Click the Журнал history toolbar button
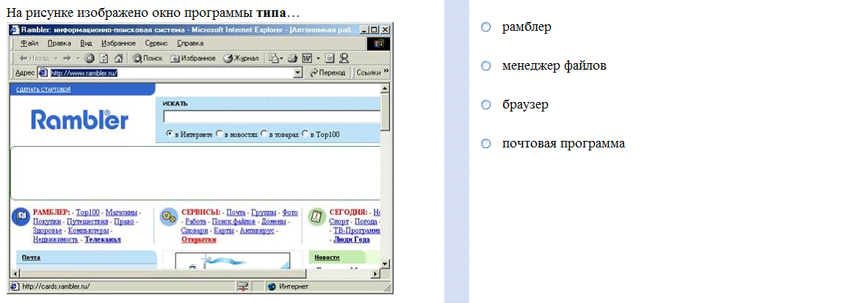 tap(241, 57)
